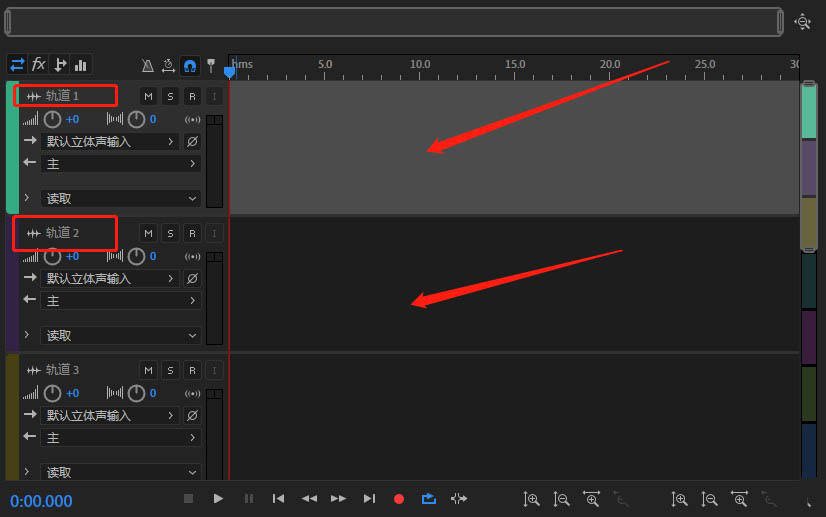Show the sends view icon
The height and width of the screenshot is (517, 826).
point(60,65)
